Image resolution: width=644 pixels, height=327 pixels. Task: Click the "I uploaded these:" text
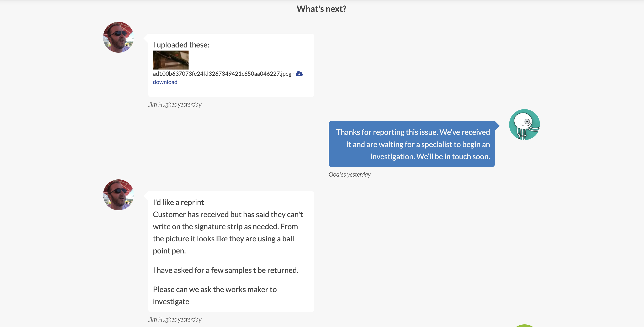pyautogui.click(x=181, y=45)
